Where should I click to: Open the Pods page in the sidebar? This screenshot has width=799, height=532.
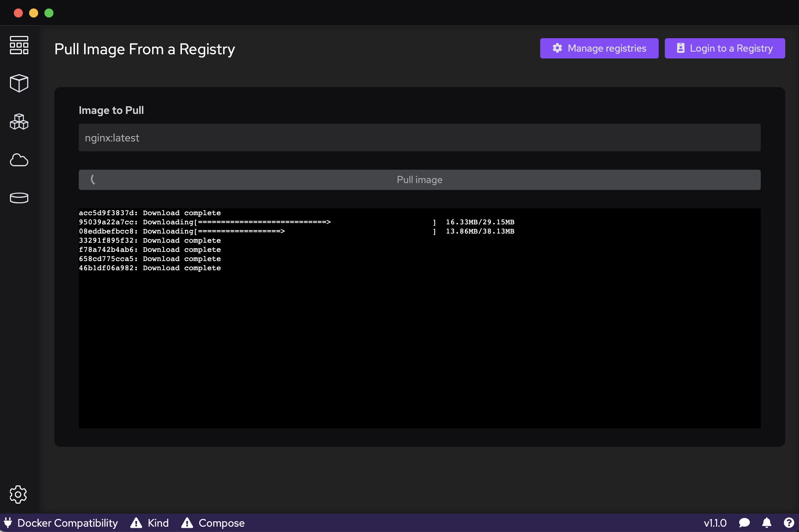(19, 122)
